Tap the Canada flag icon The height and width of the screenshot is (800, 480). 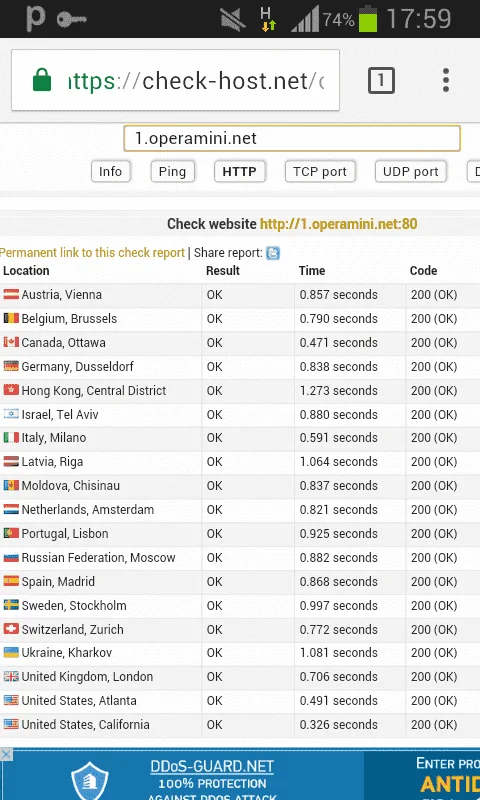point(11,342)
